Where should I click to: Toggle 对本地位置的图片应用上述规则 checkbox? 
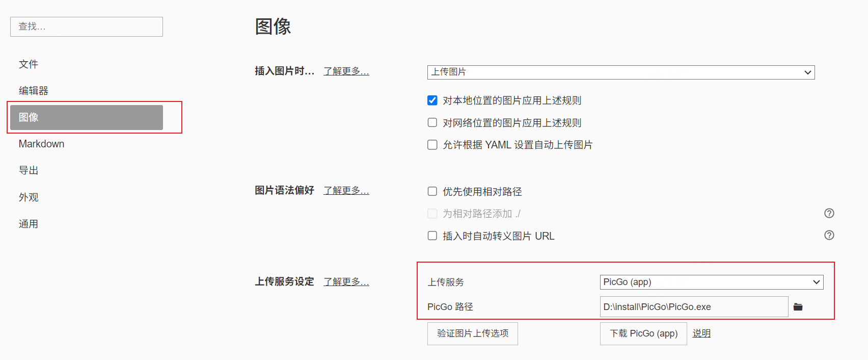[x=432, y=100]
